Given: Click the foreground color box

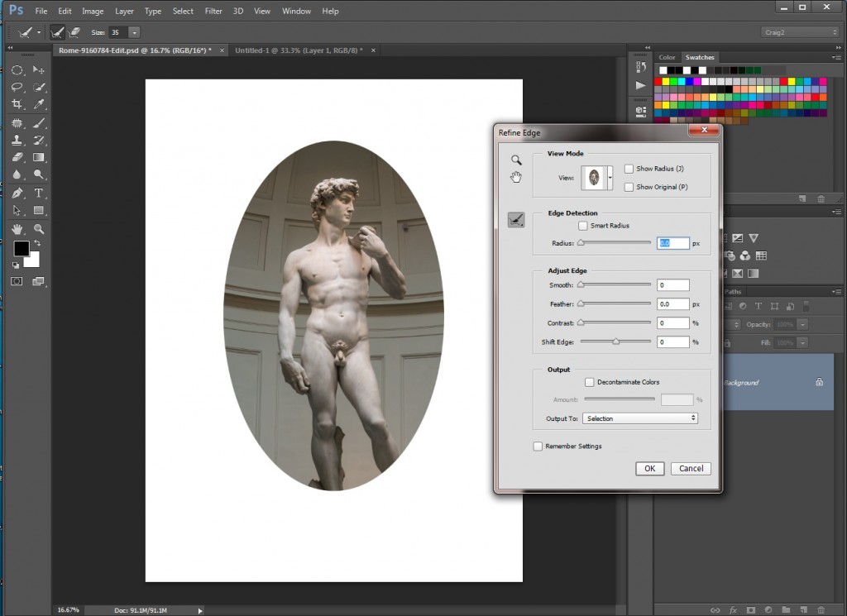Looking at the screenshot, I should (22, 248).
